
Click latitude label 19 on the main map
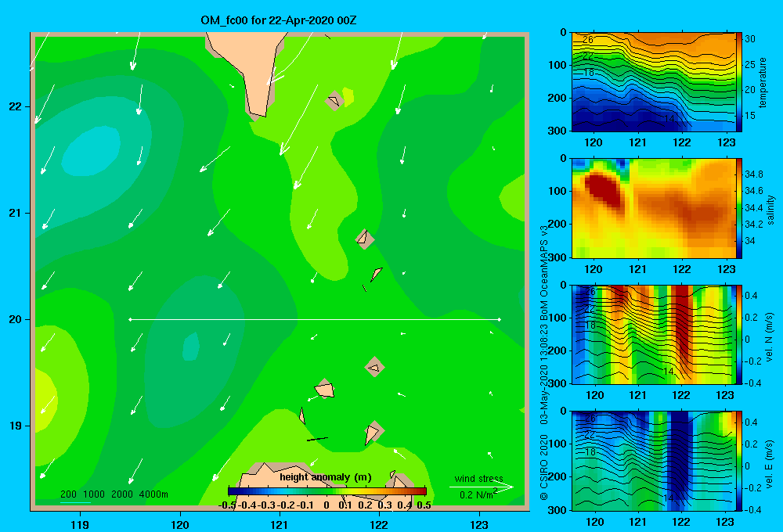tap(15, 426)
